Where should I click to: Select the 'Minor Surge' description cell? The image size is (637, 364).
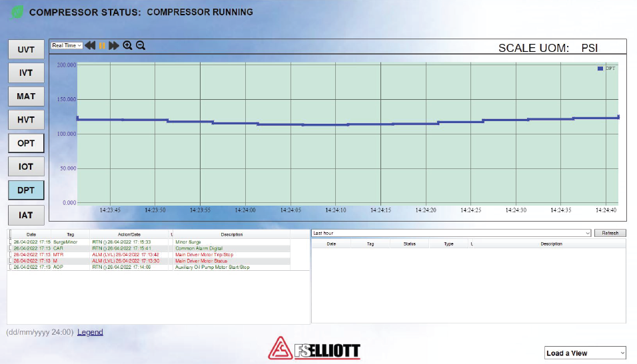click(188, 242)
